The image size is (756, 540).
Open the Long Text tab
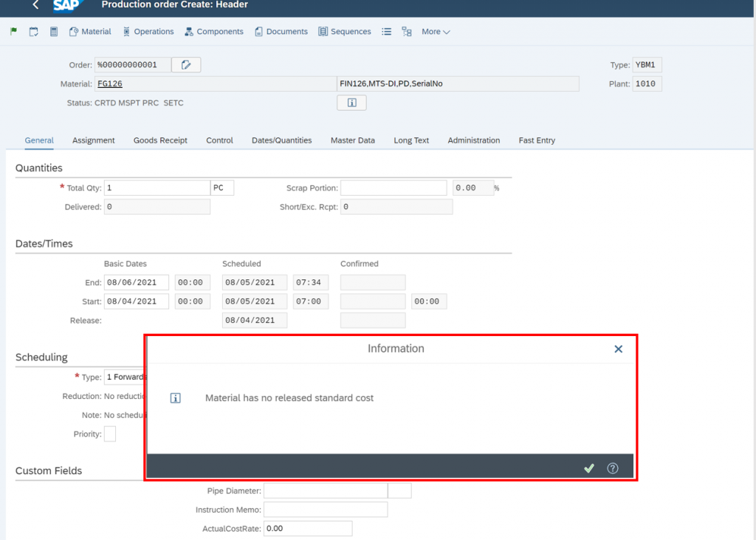coord(411,140)
